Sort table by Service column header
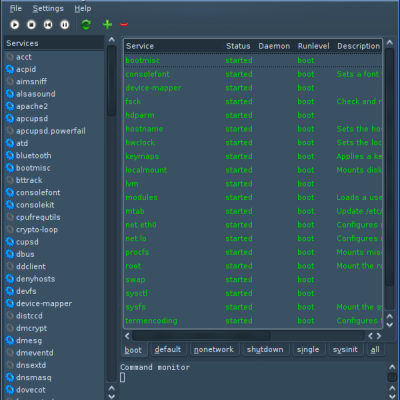This screenshot has height=400, width=400. click(x=174, y=46)
